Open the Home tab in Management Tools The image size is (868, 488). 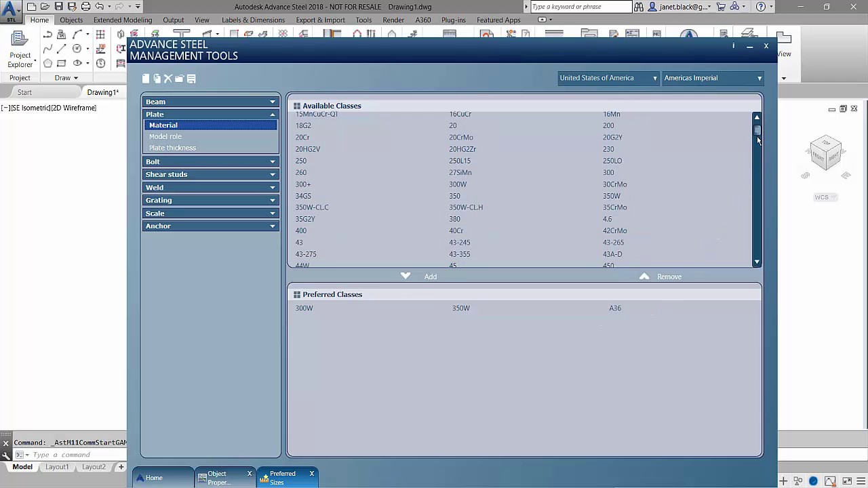coord(163,478)
